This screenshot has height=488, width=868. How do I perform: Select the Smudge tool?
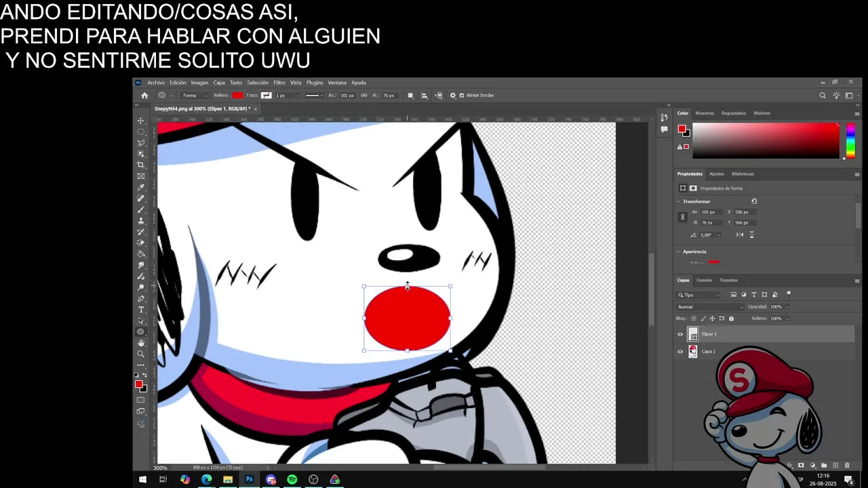141,265
